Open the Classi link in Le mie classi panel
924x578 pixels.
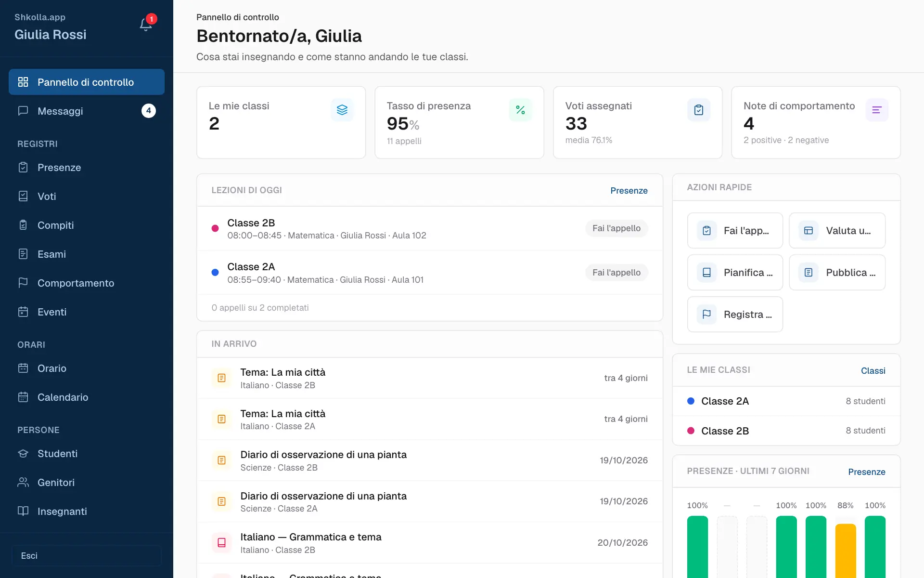873,371
